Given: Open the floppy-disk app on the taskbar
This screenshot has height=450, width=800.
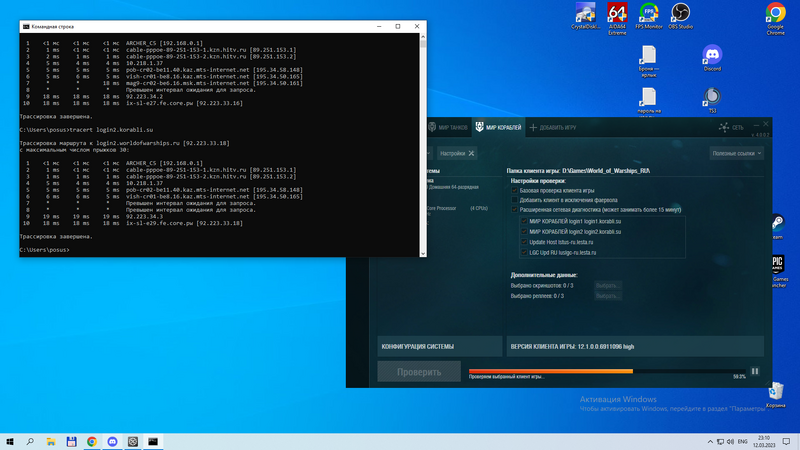Looking at the screenshot, I should point(71,441).
